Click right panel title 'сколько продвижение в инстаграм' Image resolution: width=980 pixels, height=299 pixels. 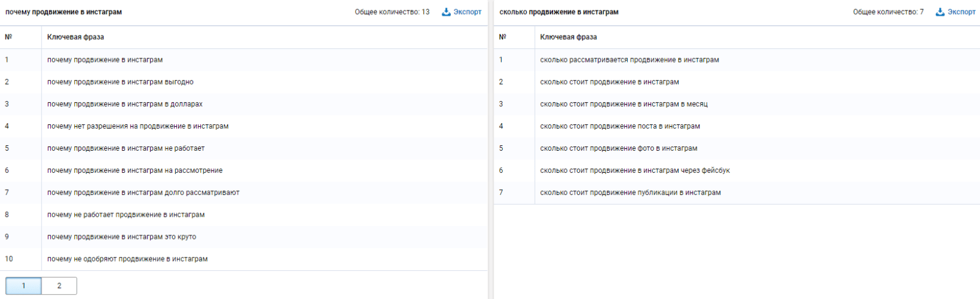pyautogui.click(x=559, y=12)
